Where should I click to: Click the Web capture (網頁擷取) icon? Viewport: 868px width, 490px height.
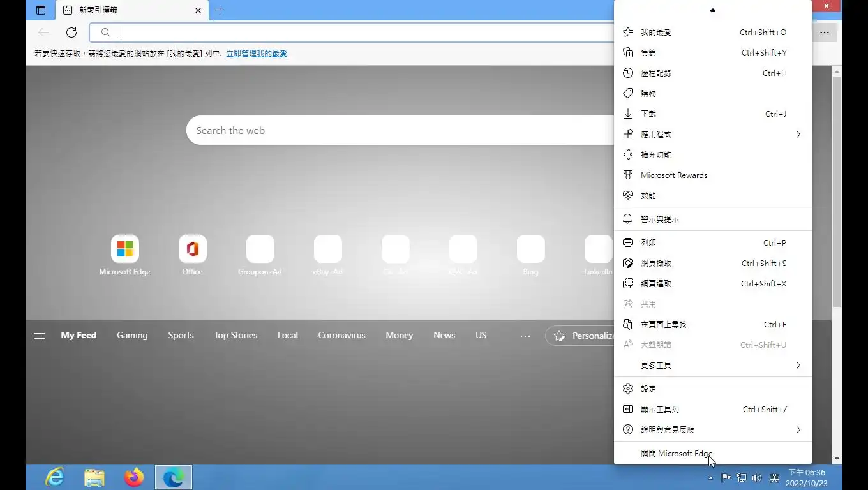[628, 263]
